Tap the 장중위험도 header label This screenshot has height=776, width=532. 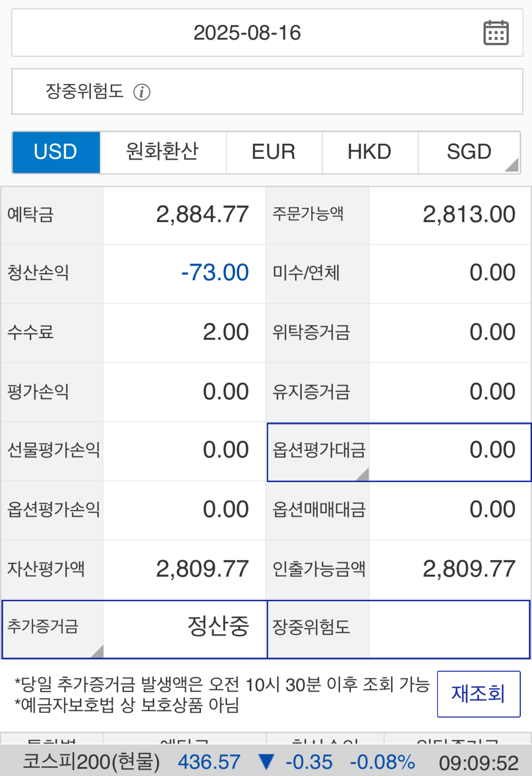tap(85, 92)
